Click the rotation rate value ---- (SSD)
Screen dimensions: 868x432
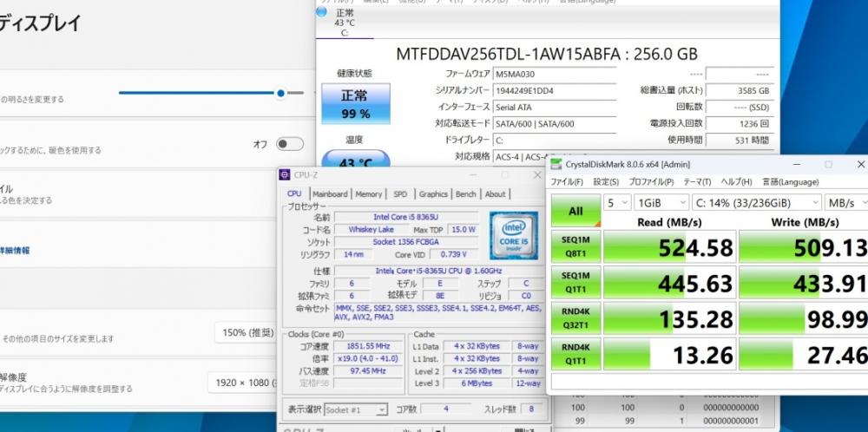tap(739, 108)
